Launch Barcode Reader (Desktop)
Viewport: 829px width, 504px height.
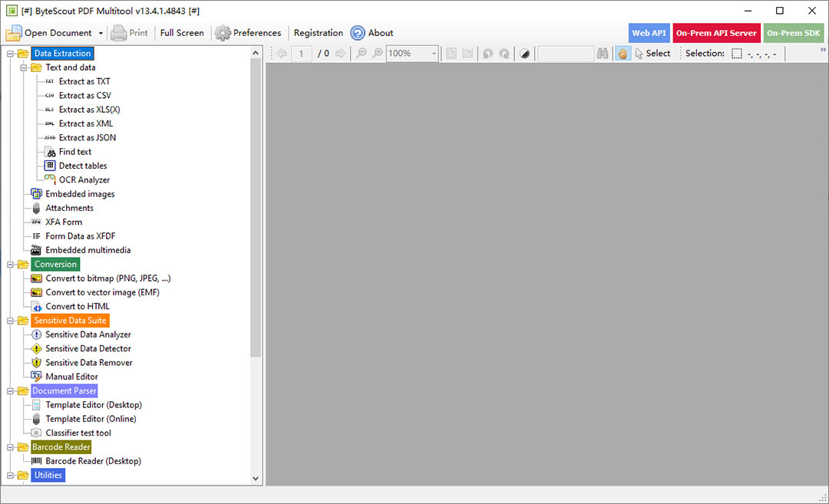point(93,461)
